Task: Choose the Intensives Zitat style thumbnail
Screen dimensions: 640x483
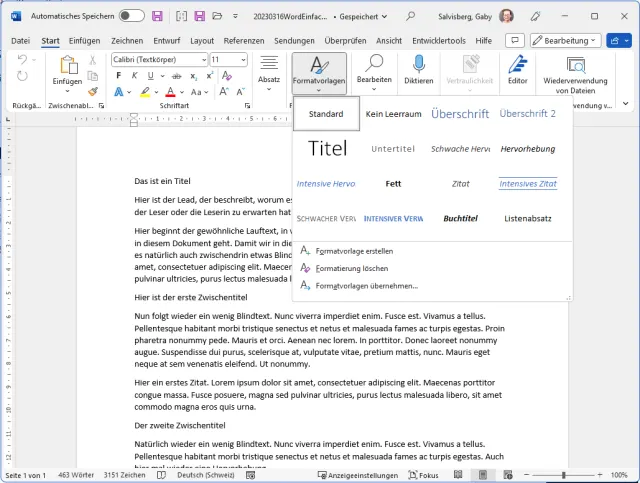Action: tap(528, 184)
